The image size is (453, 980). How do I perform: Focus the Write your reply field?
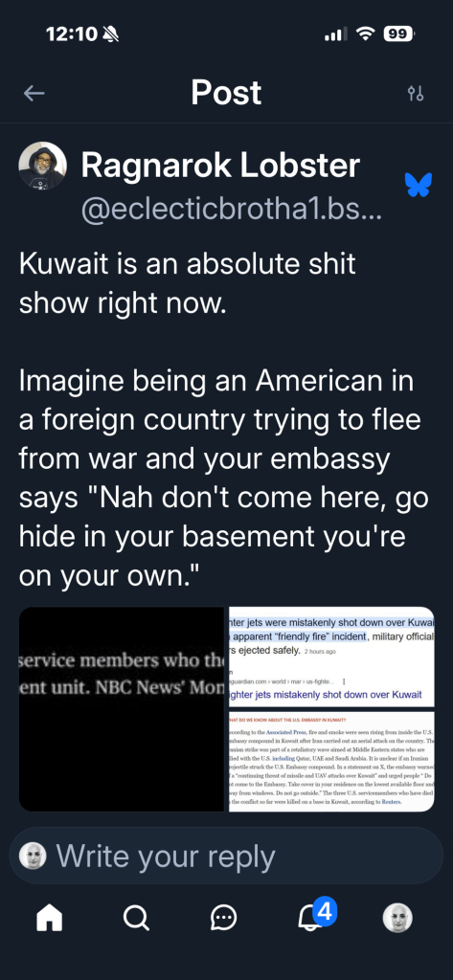pos(226,856)
